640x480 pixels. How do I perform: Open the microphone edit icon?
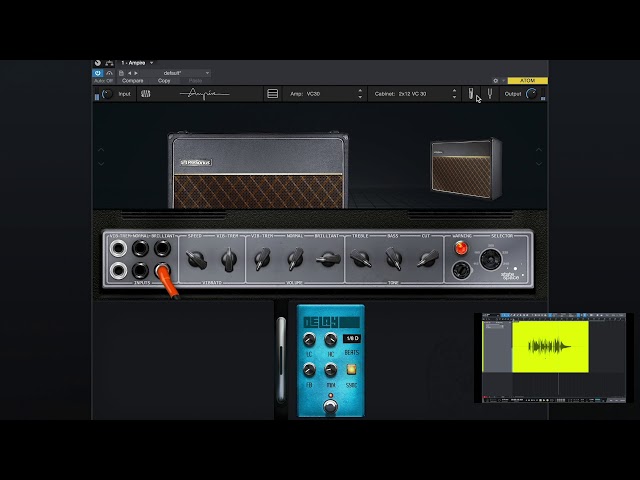(x=471, y=94)
